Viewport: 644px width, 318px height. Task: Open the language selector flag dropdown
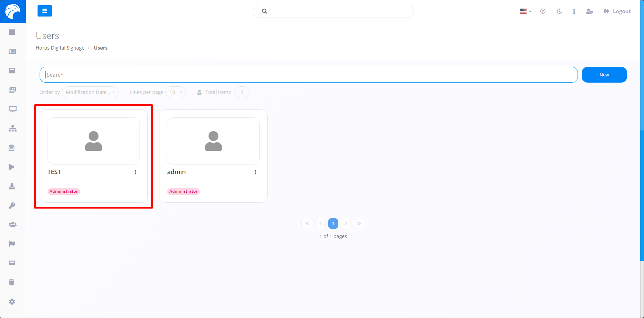coord(524,11)
